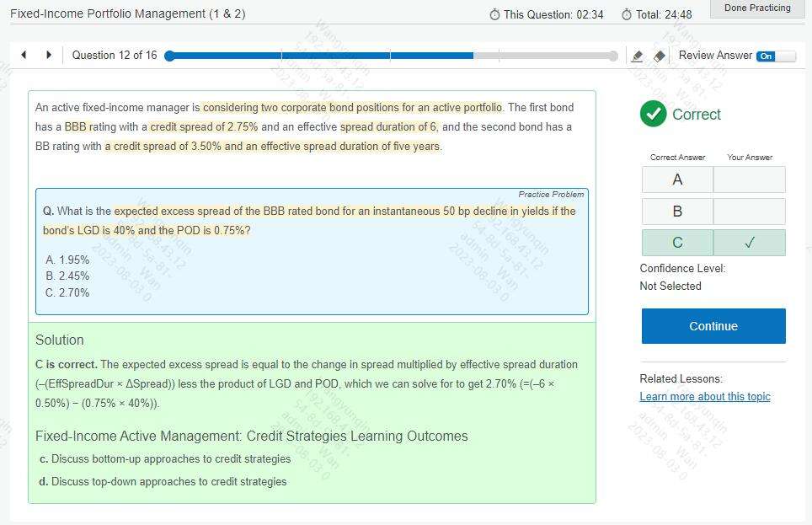The width and height of the screenshot is (812, 525).
Task: Click the progress slider start handle
Action: [169, 56]
